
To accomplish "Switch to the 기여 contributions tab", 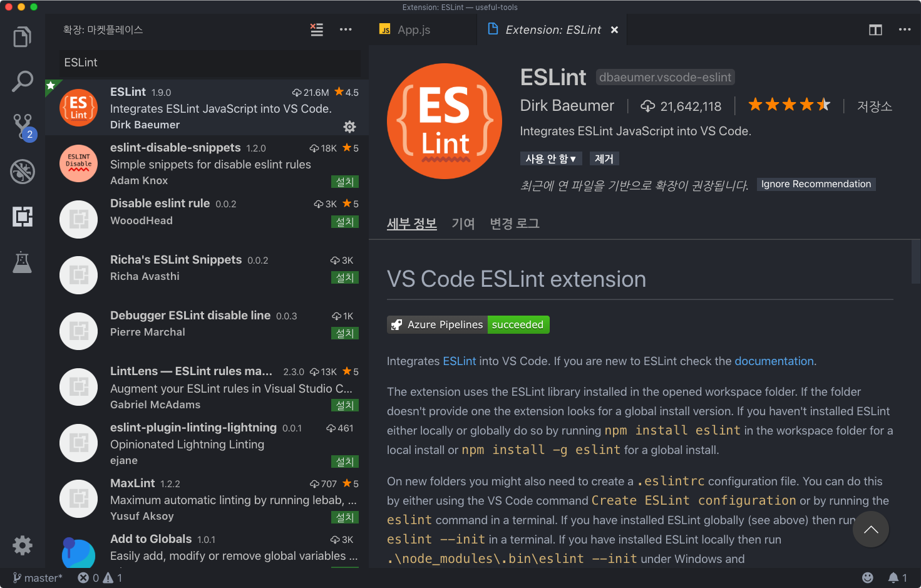I will 463,224.
